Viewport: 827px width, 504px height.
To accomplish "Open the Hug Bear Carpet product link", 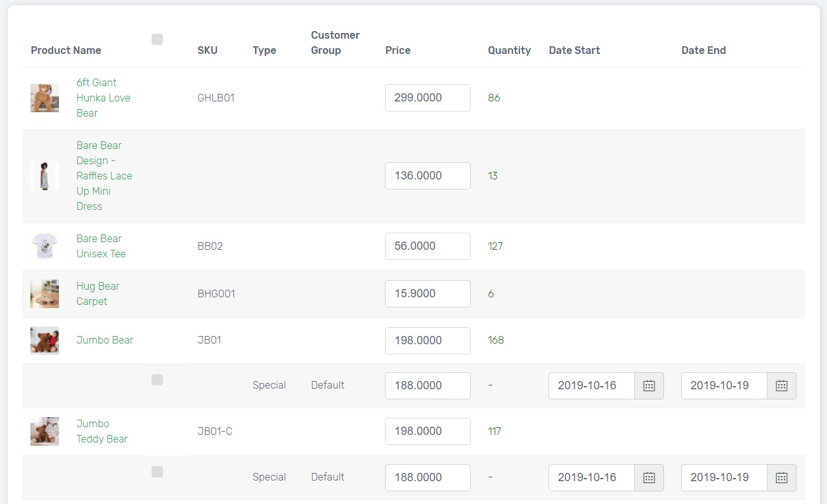I will coord(98,294).
